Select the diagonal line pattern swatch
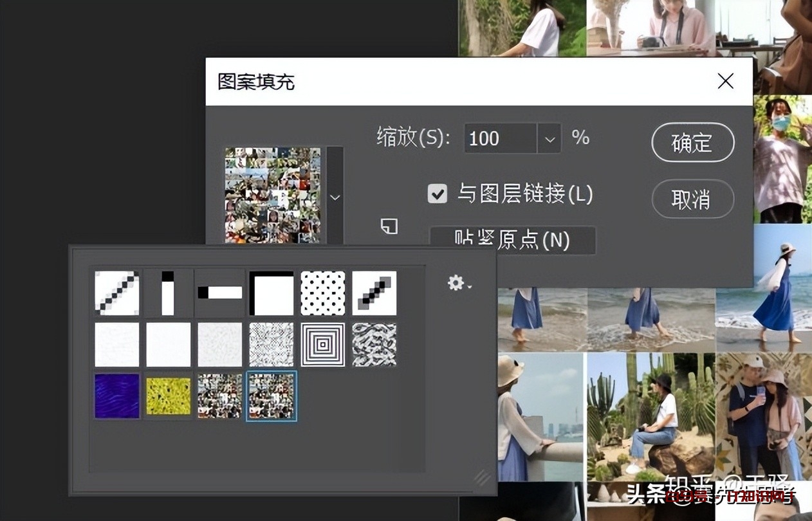This screenshot has width=812, height=521. coord(116,293)
